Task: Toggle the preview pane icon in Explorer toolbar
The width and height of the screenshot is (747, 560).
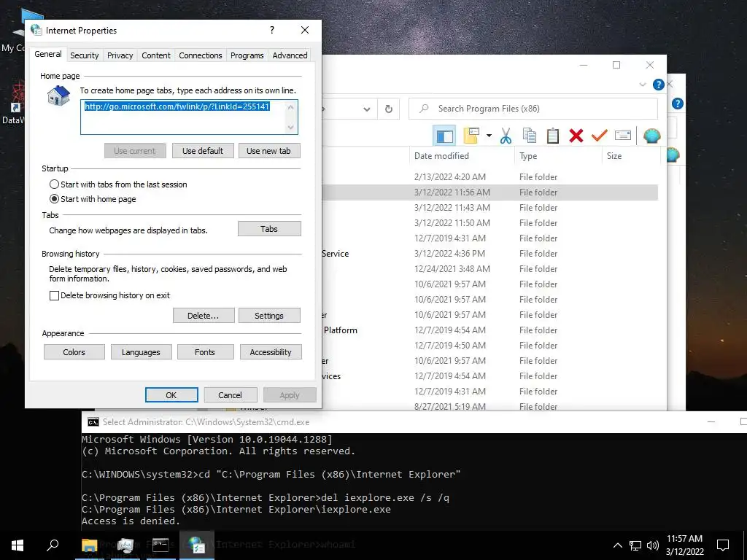Action: (444, 136)
